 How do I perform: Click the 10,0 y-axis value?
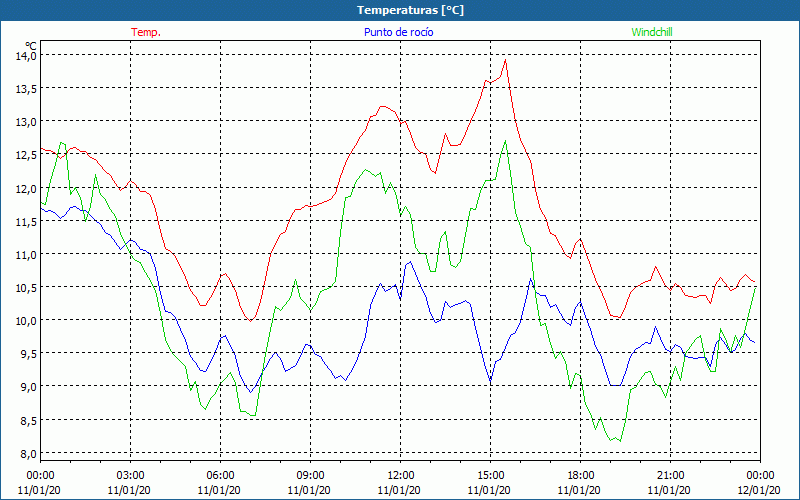(x=26, y=320)
